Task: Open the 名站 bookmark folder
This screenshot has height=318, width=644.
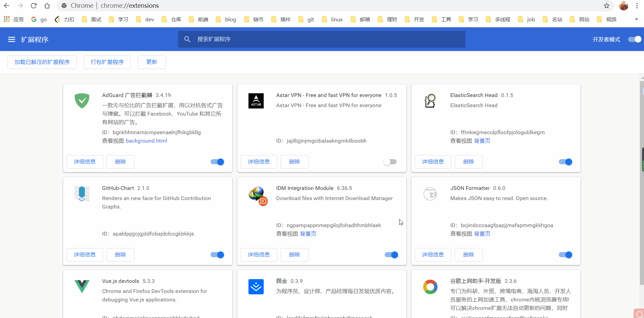Action: [x=552, y=19]
